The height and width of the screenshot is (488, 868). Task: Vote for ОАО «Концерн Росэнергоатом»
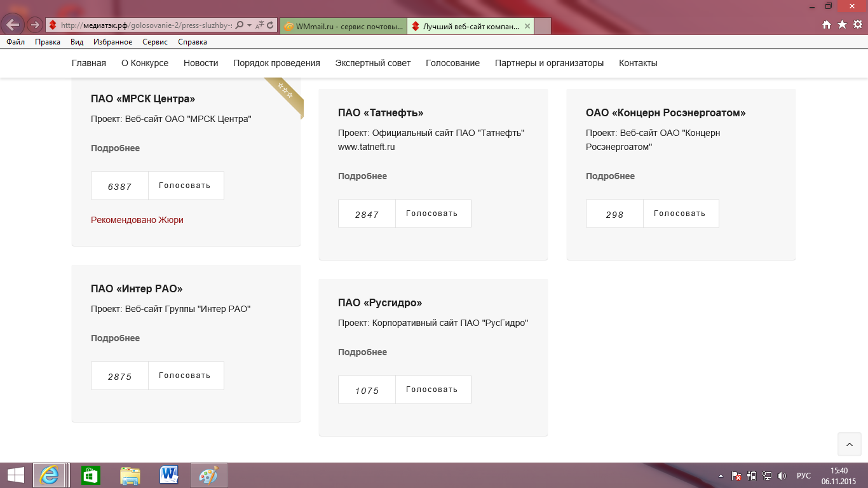(x=681, y=213)
